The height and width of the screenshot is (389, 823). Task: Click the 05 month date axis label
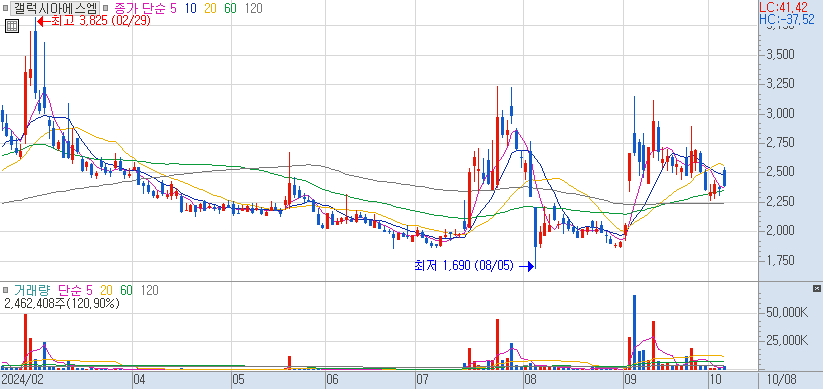(238, 379)
